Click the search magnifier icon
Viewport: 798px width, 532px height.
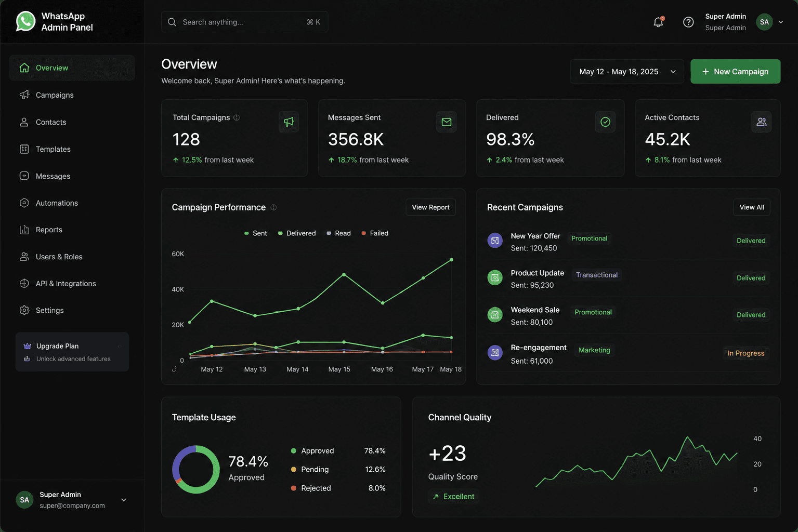pos(172,22)
